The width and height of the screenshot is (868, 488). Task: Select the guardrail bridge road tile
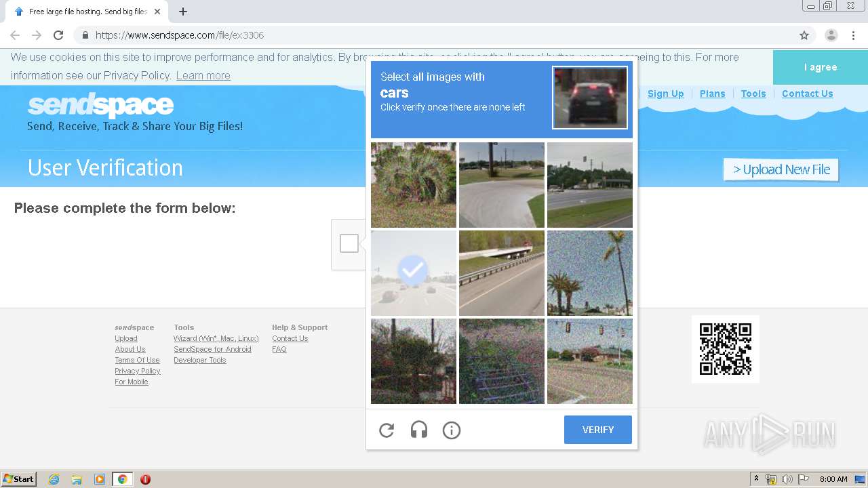502,273
